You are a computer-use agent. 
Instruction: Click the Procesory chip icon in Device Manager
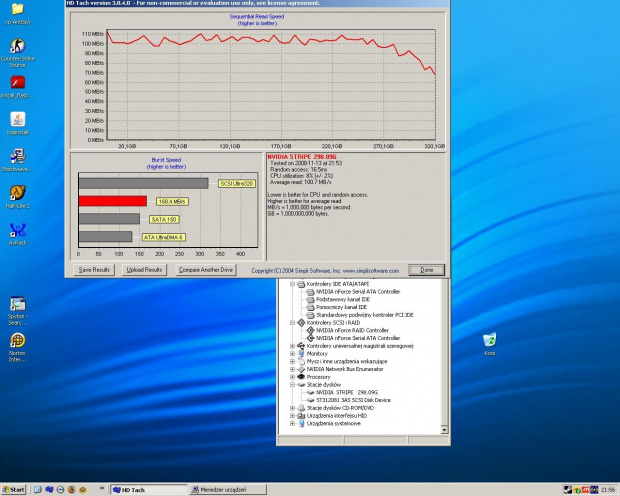click(301, 377)
